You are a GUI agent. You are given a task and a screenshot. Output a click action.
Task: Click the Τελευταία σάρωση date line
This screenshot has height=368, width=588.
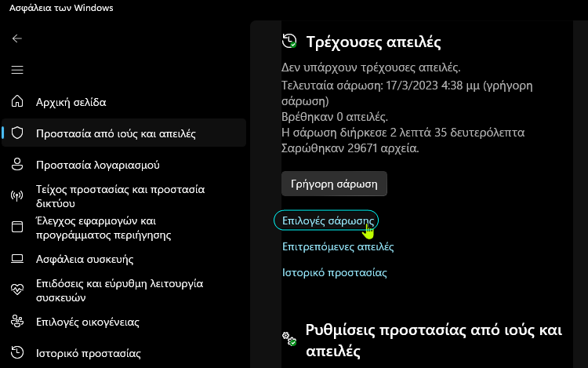point(407,93)
